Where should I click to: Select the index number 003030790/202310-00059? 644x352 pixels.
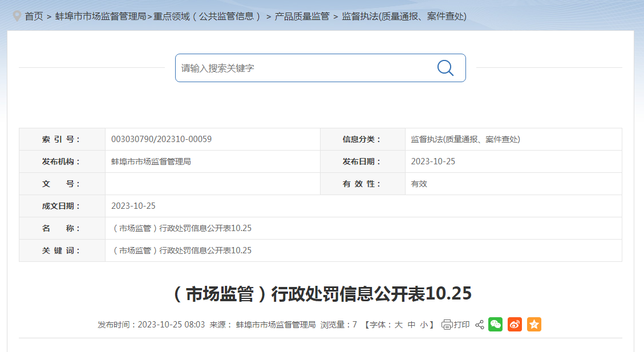click(161, 139)
